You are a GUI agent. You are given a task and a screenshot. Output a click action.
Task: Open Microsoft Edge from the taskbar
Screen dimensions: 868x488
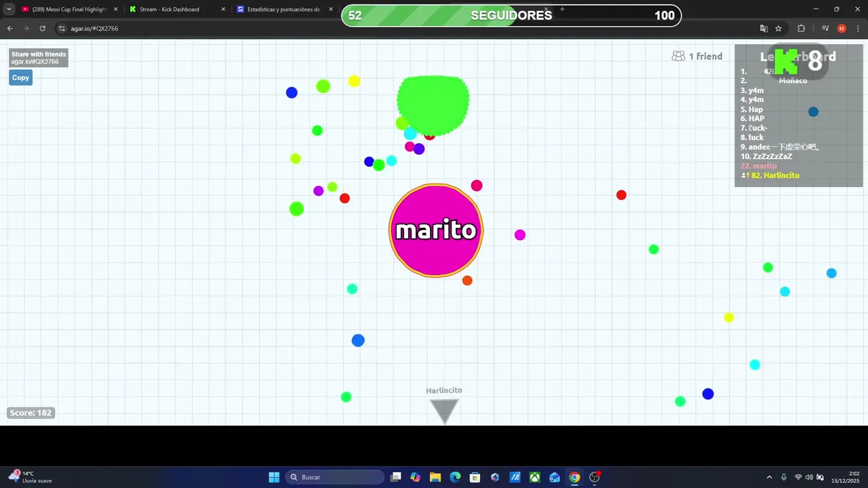coord(455,477)
